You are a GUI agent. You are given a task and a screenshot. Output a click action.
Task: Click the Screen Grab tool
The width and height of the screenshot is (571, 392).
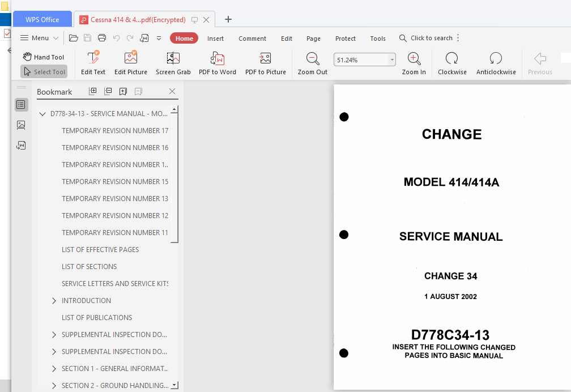(173, 63)
